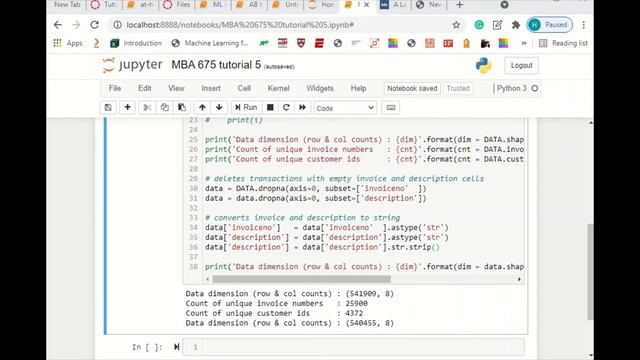The width and height of the screenshot is (640, 360).
Task: Switch to the Files tab
Action: click(177, 5)
